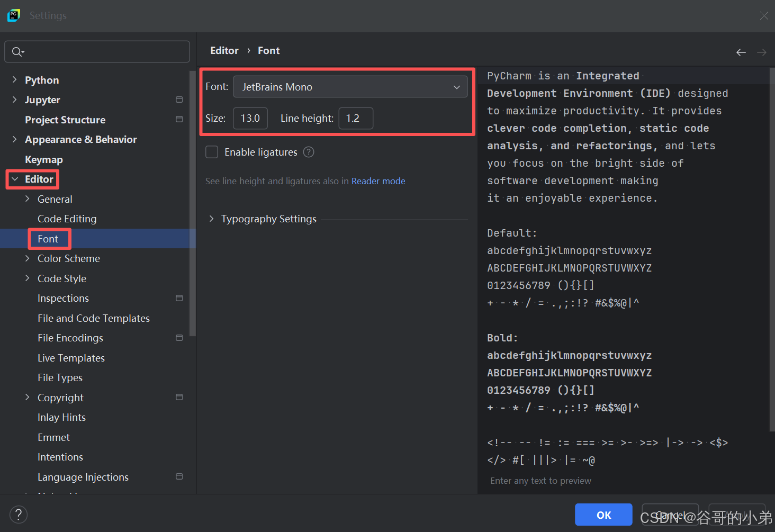Open the Inspections settings page
The height and width of the screenshot is (532, 775).
(63, 298)
